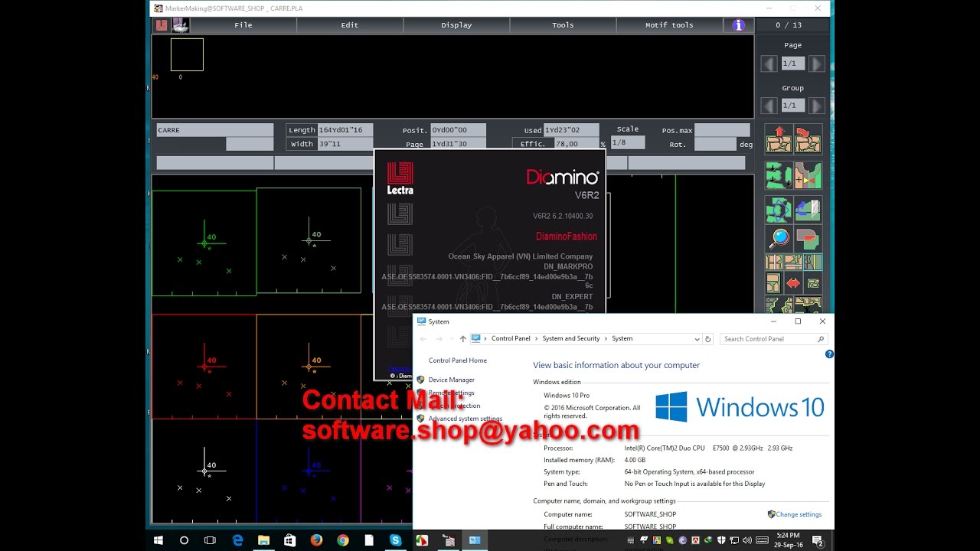Click the Length value field

[345, 130]
